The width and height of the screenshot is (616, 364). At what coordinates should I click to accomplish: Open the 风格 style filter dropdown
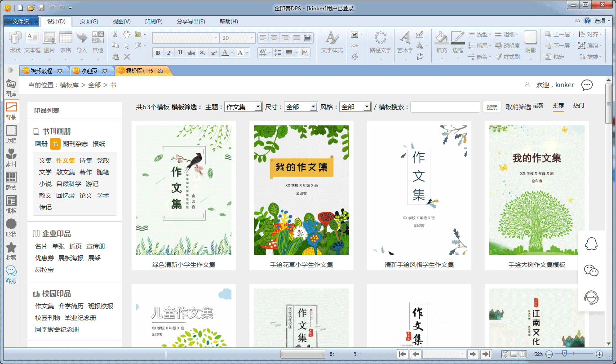click(367, 107)
